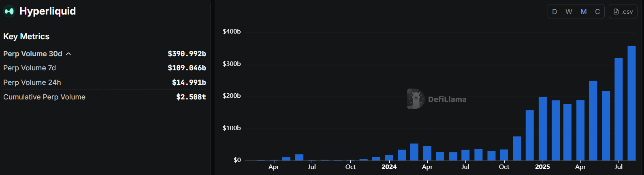This screenshot has width=644, height=175.
Task: Click the Perp Volume 30d label
Action: tap(33, 54)
